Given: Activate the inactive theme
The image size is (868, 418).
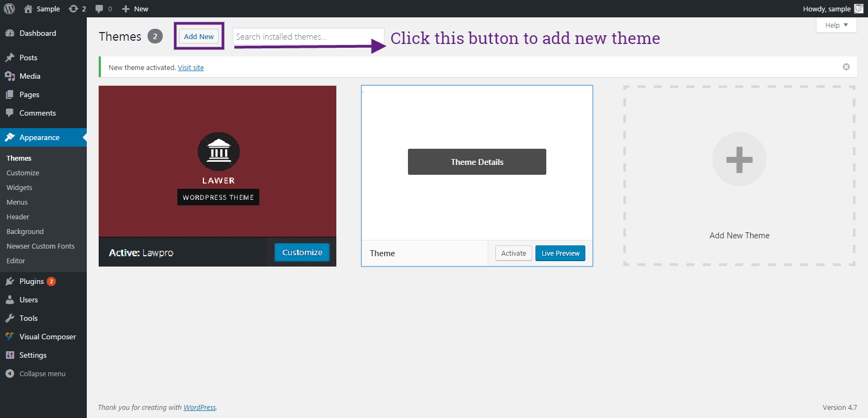Looking at the screenshot, I should tap(513, 253).
